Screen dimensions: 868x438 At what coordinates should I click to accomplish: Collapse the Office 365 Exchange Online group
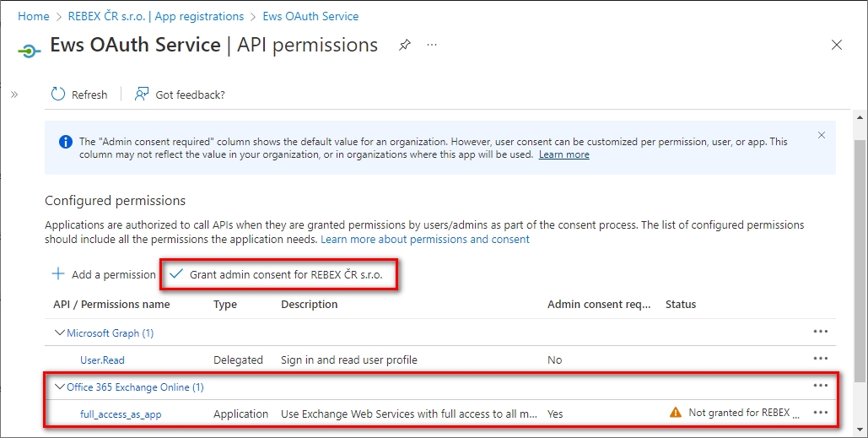[60, 387]
